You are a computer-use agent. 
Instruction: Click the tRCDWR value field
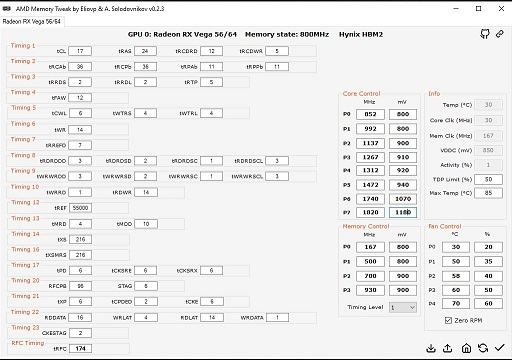(x=277, y=51)
